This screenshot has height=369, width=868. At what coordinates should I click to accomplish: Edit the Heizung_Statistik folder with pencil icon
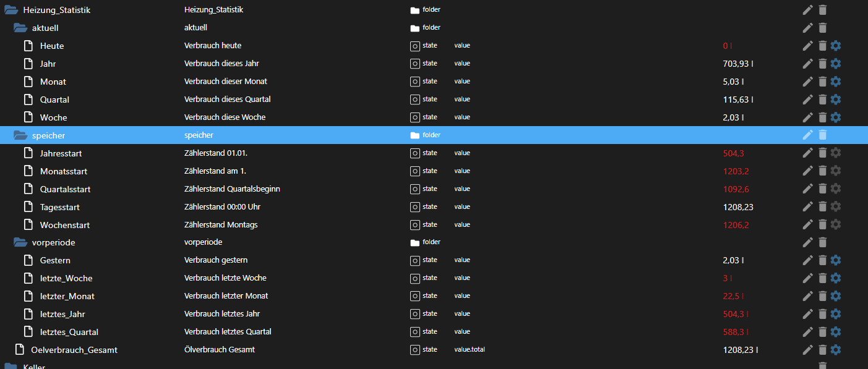point(807,10)
